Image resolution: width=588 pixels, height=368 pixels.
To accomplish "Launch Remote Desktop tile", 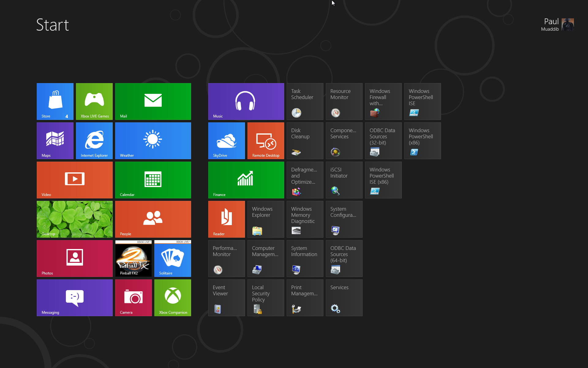I will [266, 141].
